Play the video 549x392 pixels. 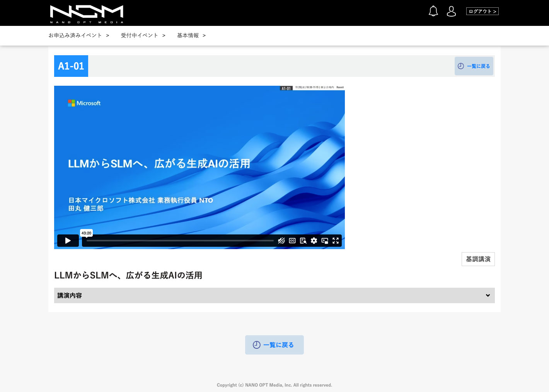[x=68, y=241]
